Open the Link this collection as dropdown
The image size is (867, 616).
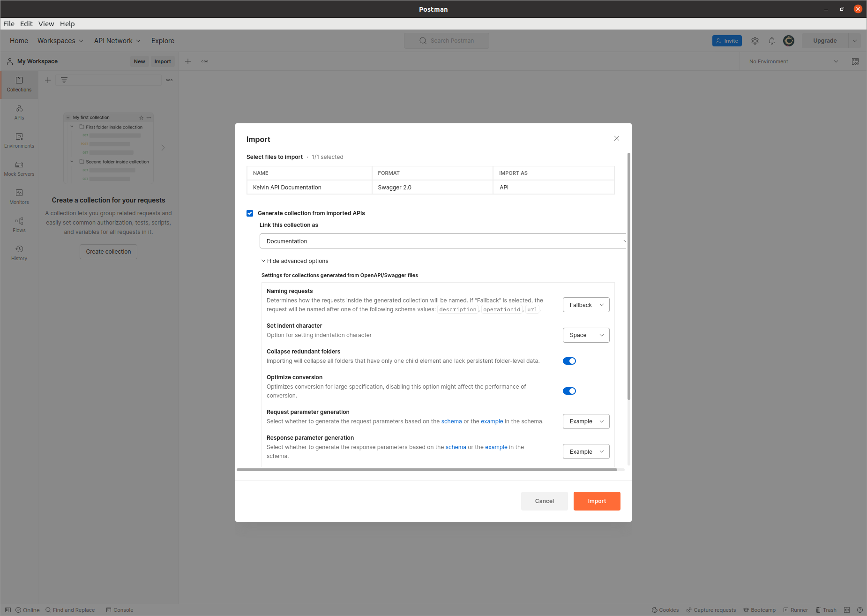442,241
